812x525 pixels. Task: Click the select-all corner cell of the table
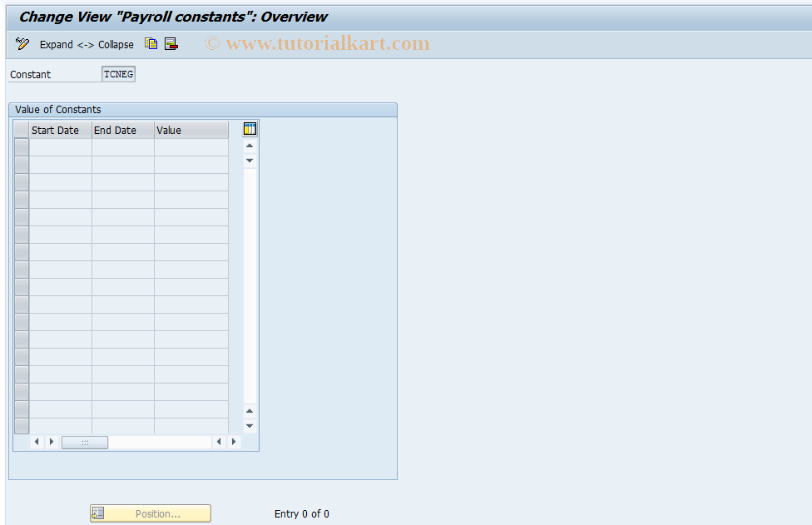click(22, 130)
